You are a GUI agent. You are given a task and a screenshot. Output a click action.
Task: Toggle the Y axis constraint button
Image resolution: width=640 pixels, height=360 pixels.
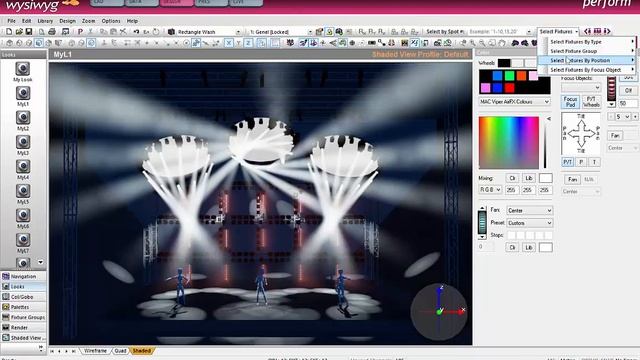[238, 43]
